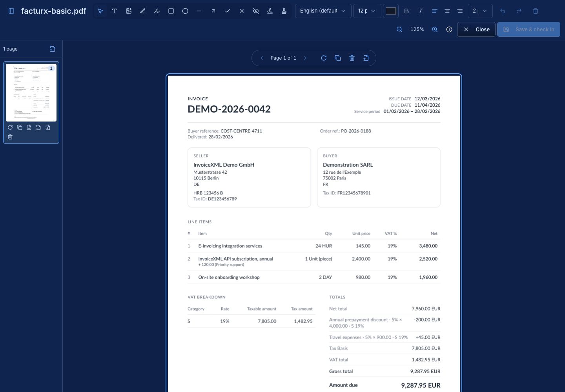The height and width of the screenshot is (392, 565).
Task: Set text alignment to right
Action: tap(460, 11)
